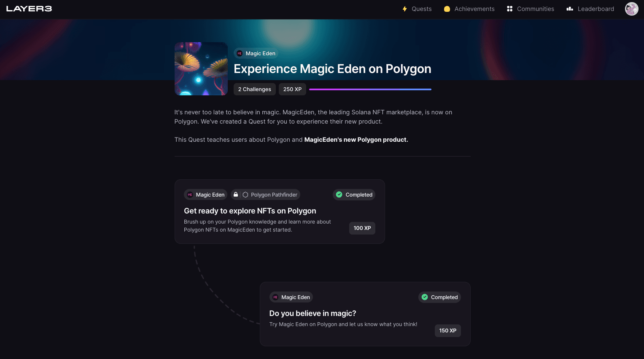Click the Quests lightning bolt icon
Image resolution: width=644 pixels, height=359 pixels.
(x=405, y=9)
